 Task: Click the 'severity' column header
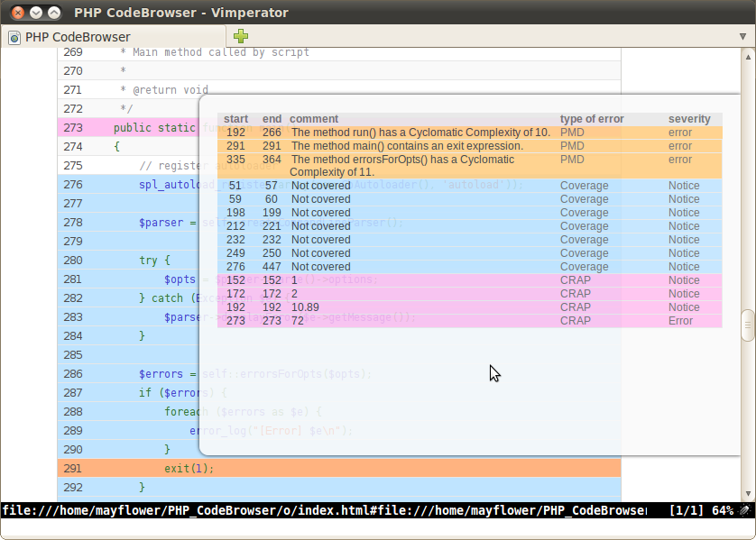(689, 118)
